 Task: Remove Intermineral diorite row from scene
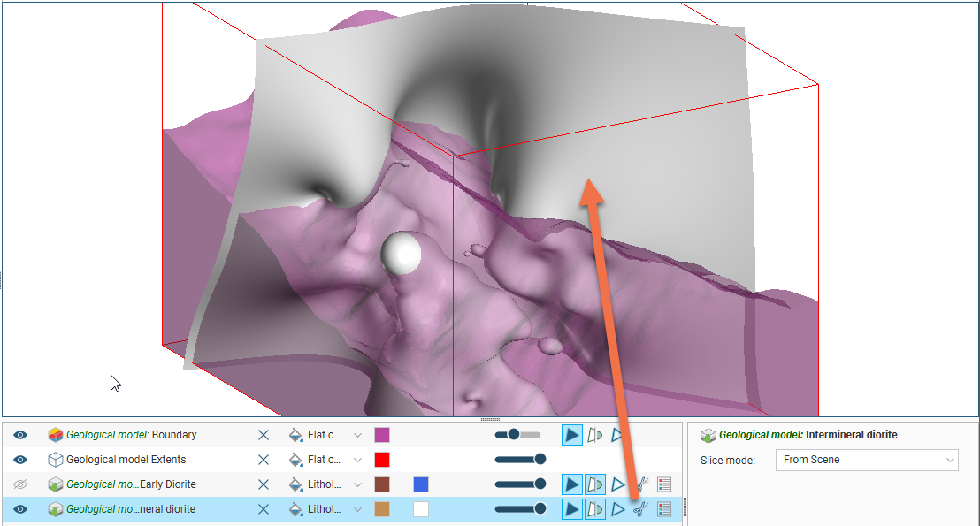(263, 509)
